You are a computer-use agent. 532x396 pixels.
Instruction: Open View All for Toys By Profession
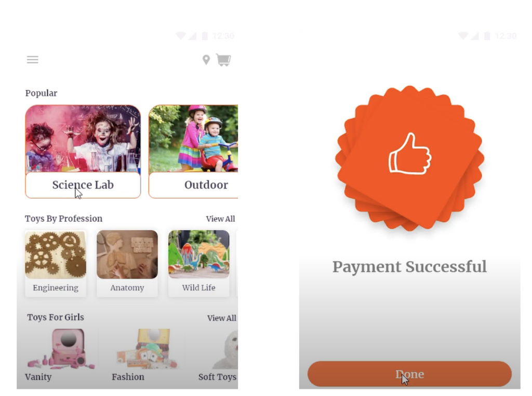[x=220, y=219]
